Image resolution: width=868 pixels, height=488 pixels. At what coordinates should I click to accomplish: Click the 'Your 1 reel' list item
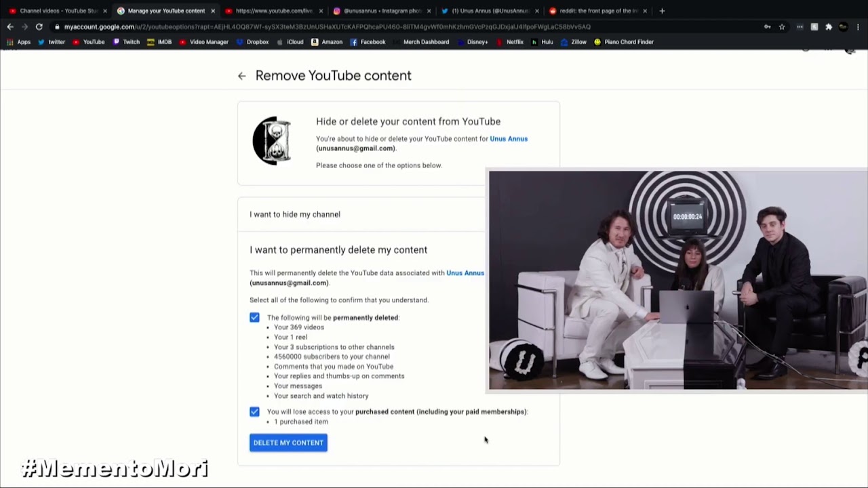290,337
